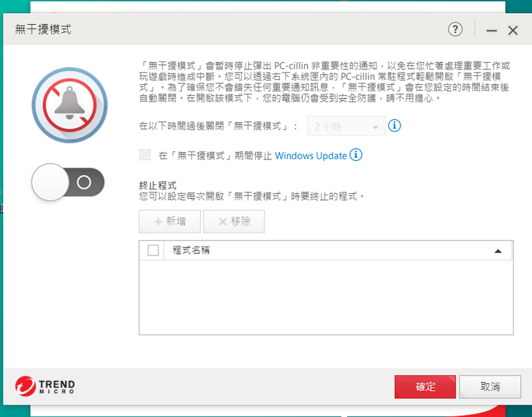The width and height of the screenshot is (532, 417).
Task: Close the 無干擾模式 dialog
Action: pos(513,31)
